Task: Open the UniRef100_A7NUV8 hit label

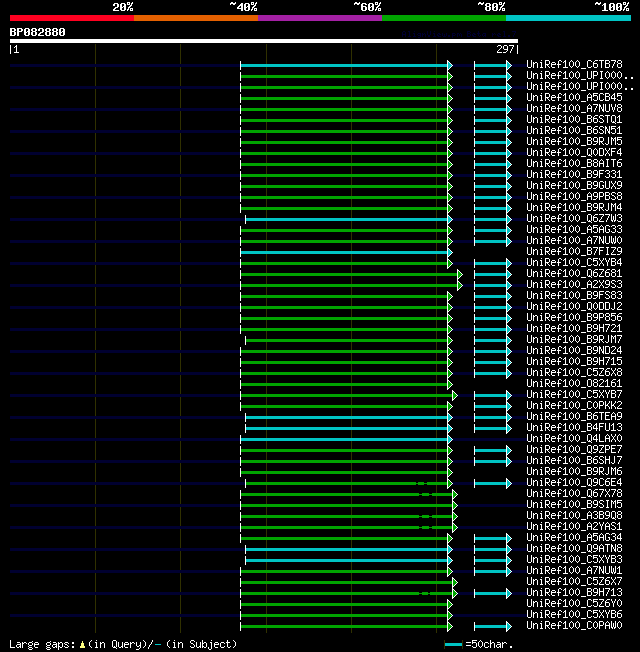Action: coord(574,109)
